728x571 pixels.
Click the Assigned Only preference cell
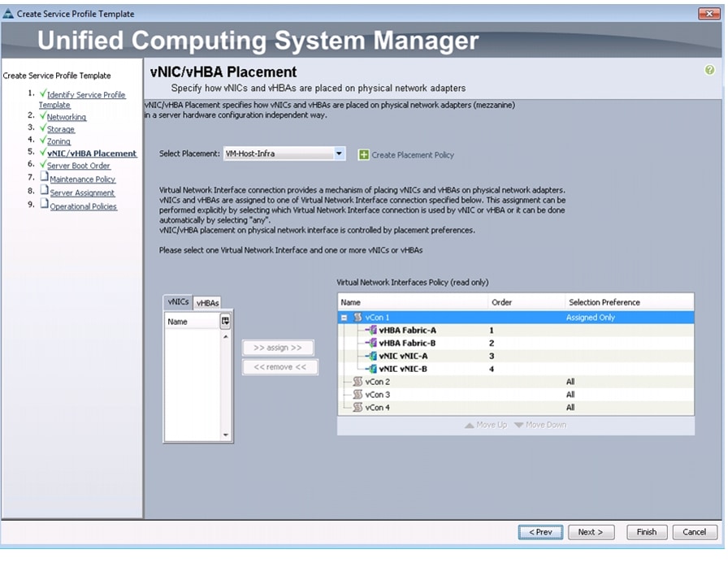pyautogui.click(x=590, y=318)
